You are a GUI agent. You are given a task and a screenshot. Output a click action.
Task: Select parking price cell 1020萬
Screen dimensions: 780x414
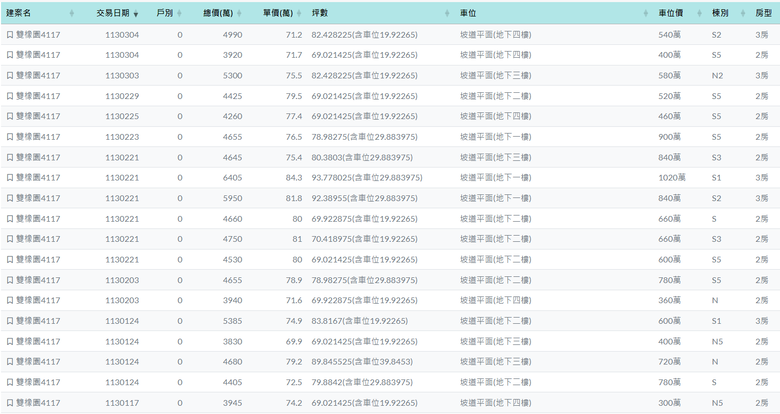click(x=672, y=178)
